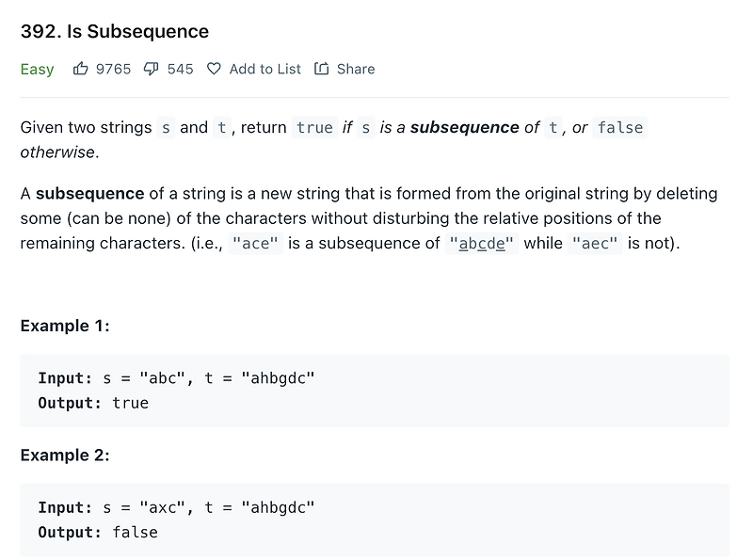This screenshot has height=560, width=753.
Task: Click the problem title "392. Is Subsequence"
Action: 114,31
